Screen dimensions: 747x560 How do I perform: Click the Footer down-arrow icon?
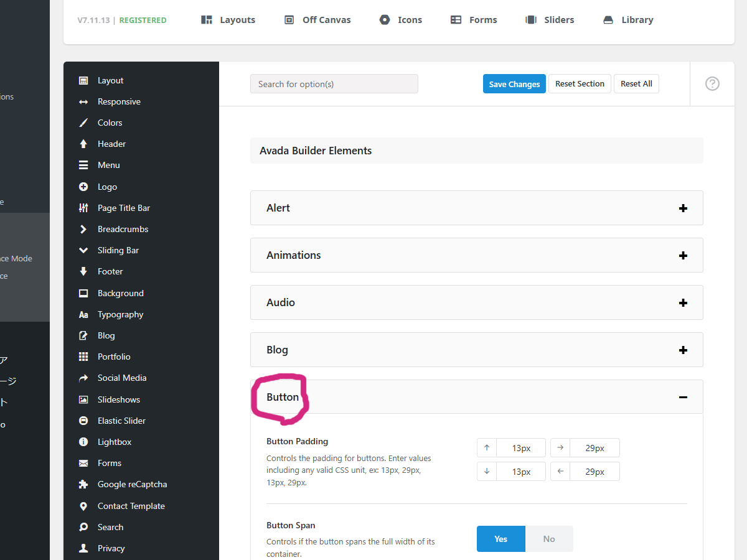click(x=83, y=271)
